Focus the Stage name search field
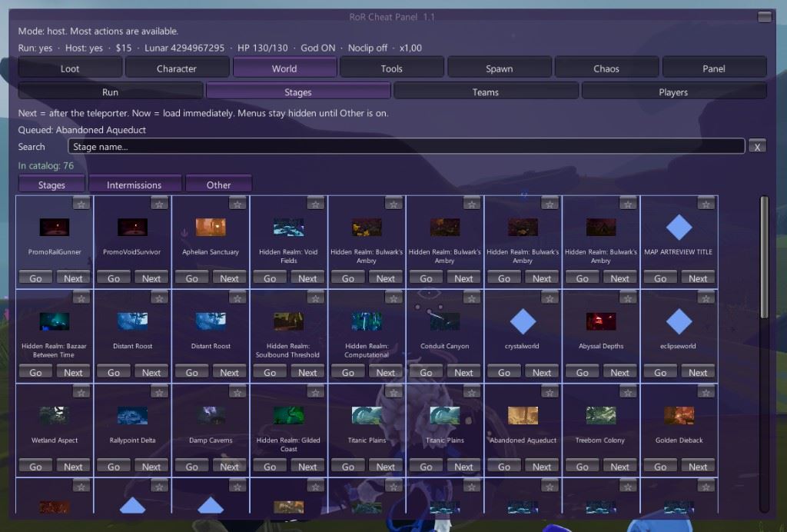 pyautogui.click(x=406, y=147)
